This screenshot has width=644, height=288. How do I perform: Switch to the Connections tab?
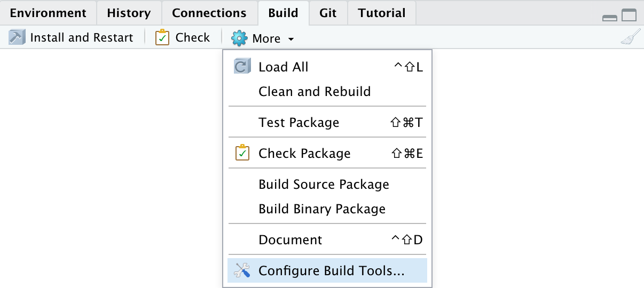click(209, 13)
